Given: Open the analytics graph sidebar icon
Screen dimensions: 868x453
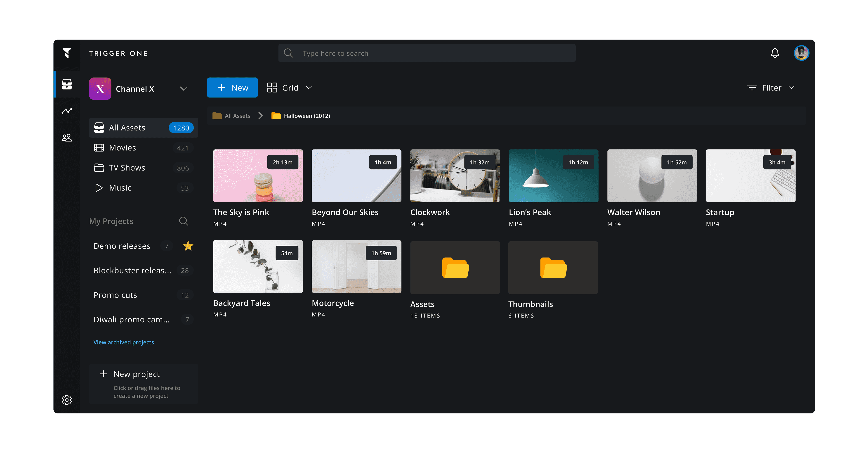Looking at the screenshot, I should (x=67, y=111).
